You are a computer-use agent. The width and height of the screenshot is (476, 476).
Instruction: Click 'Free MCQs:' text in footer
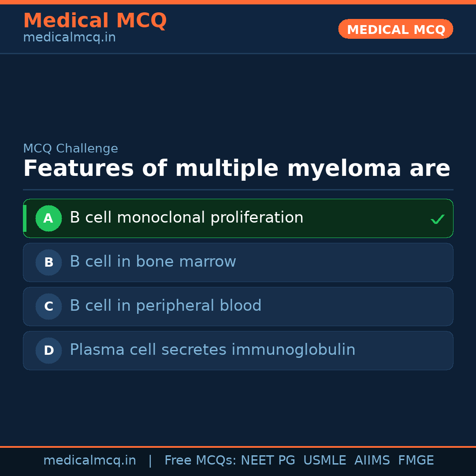click(x=201, y=461)
